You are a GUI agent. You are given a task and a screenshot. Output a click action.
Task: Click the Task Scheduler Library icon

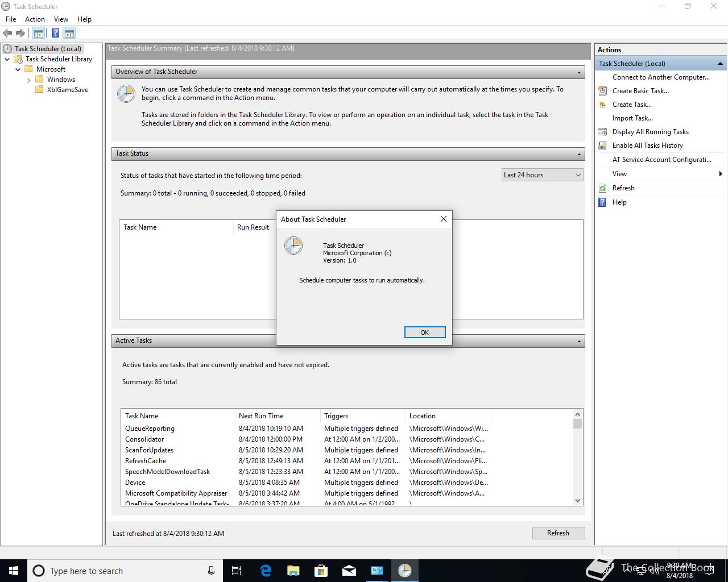[18, 59]
